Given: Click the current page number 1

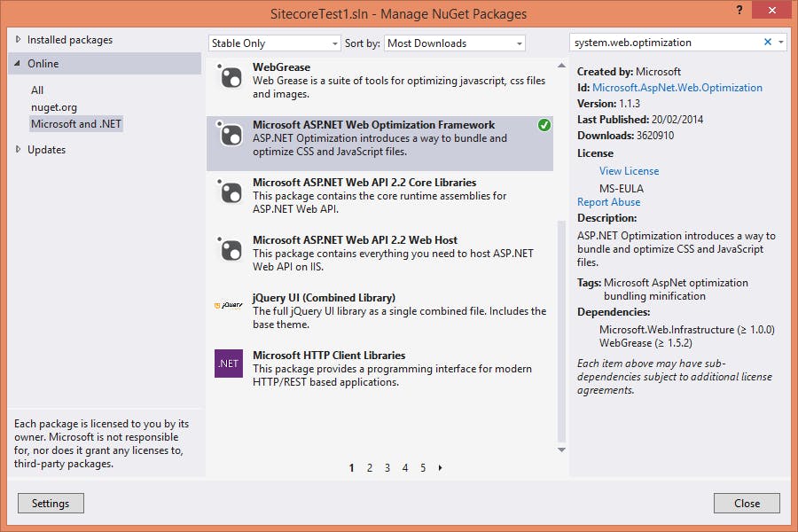Looking at the screenshot, I should (x=352, y=467).
